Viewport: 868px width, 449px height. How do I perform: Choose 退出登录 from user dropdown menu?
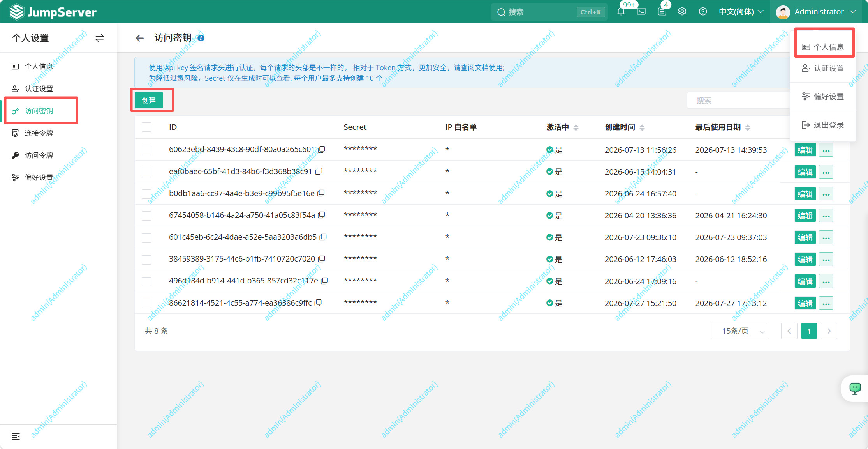[x=823, y=125]
